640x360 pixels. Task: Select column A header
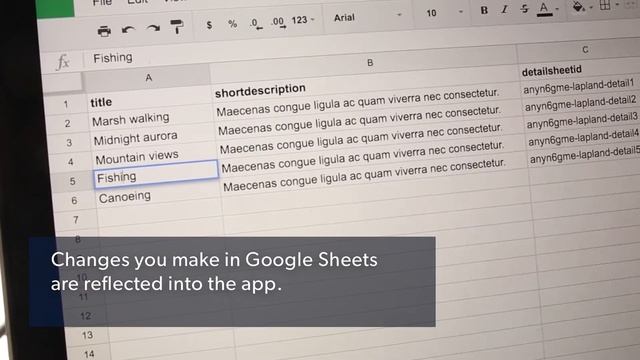click(x=148, y=78)
